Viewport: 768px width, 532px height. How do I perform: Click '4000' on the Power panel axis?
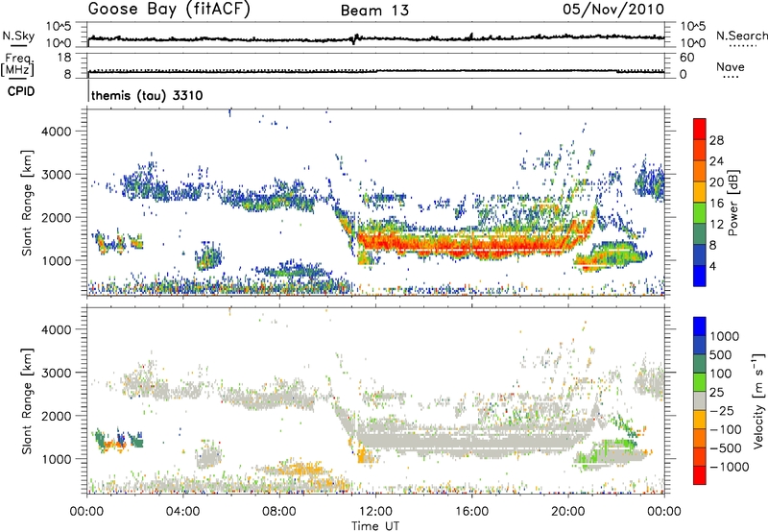coord(56,132)
